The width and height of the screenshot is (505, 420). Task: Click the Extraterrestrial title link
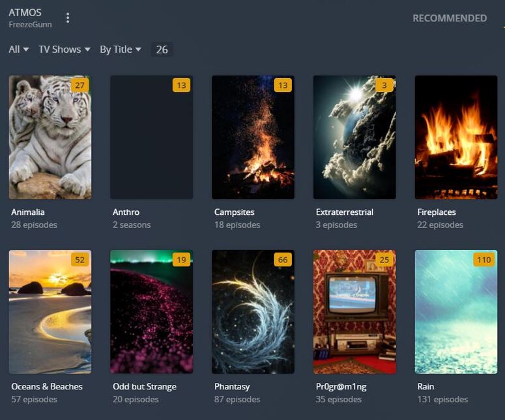tap(345, 212)
